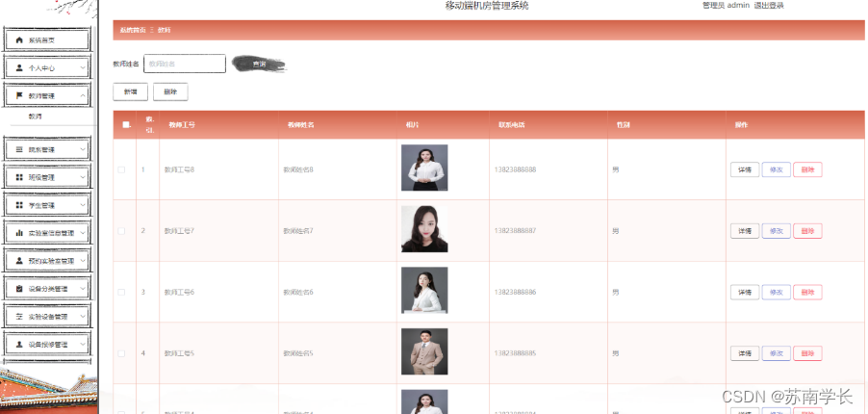Viewport: 868px width, 414px height.
Task: Click the bar chart icon beside 实验室信息管理
Action: click(19, 233)
